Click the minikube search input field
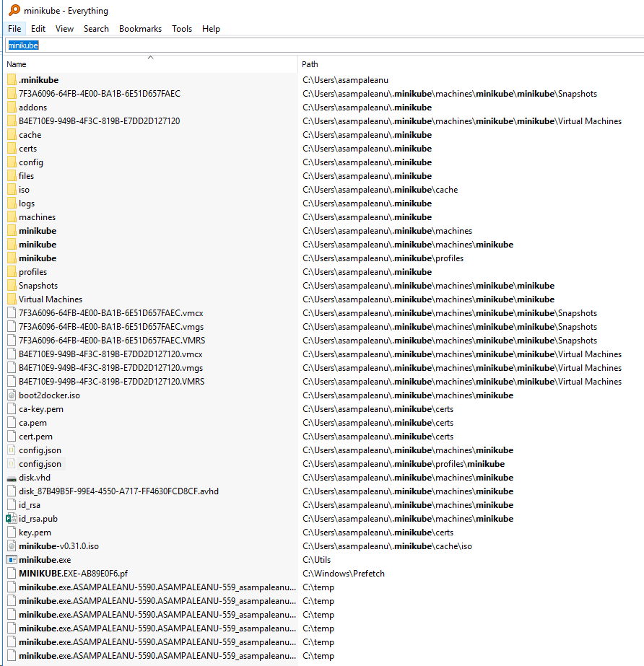Image resolution: width=644 pixels, height=666 pixels. point(325,45)
